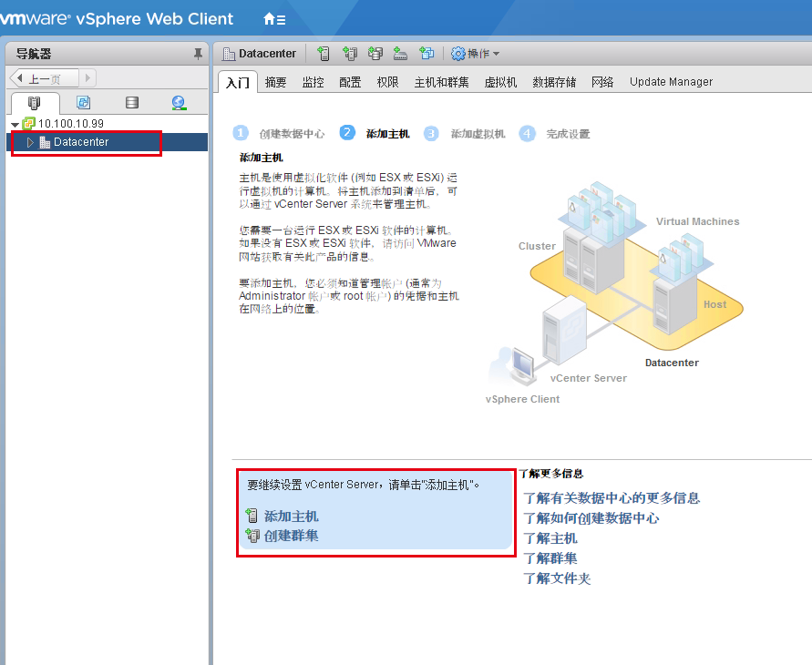Click the 添加主机 link

click(291, 516)
